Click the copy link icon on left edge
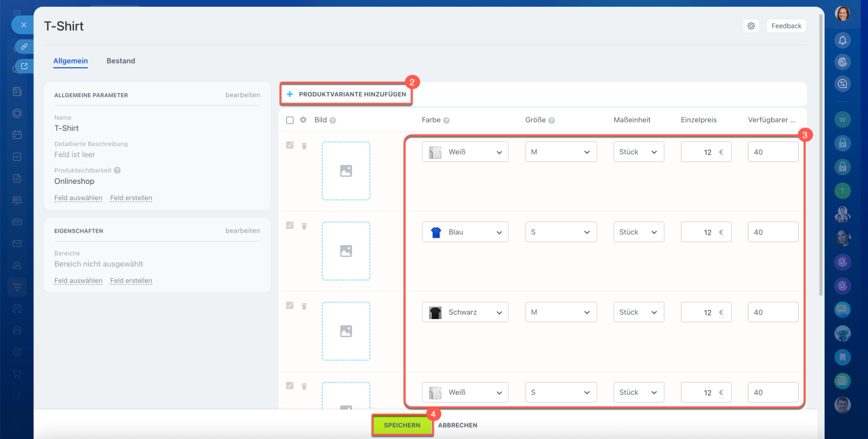The image size is (868, 439). coord(24,47)
